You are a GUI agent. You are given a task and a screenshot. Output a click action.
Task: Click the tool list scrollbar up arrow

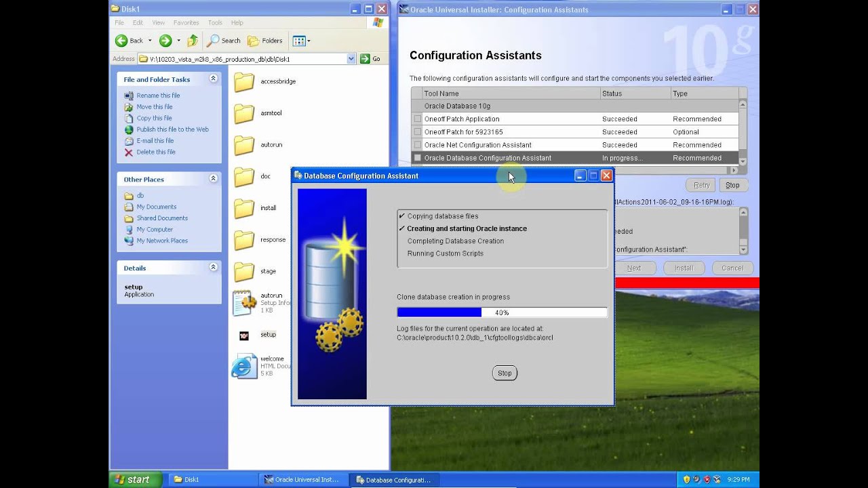pyautogui.click(x=743, y=104)
